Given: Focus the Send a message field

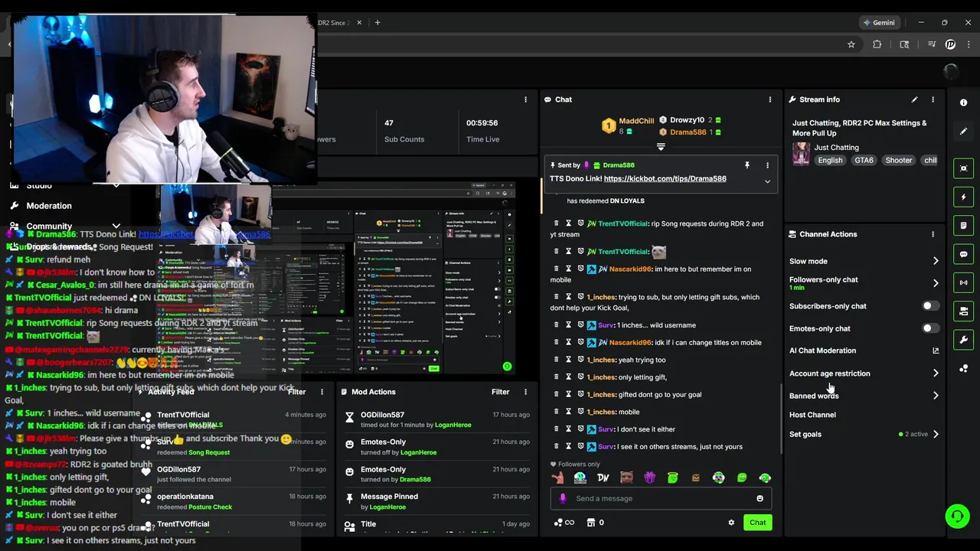Looking at the screenshot, I should coord(661,498).
